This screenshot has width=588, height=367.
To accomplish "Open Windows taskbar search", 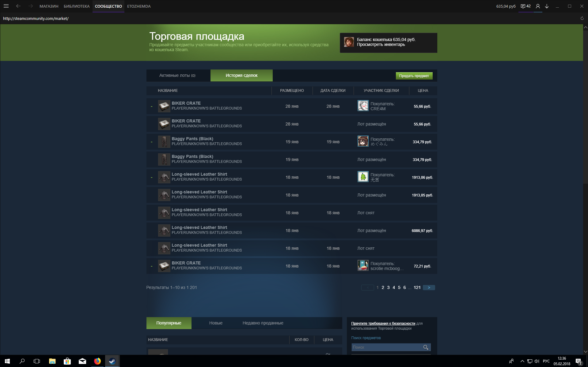I will [x=22, y=361].
